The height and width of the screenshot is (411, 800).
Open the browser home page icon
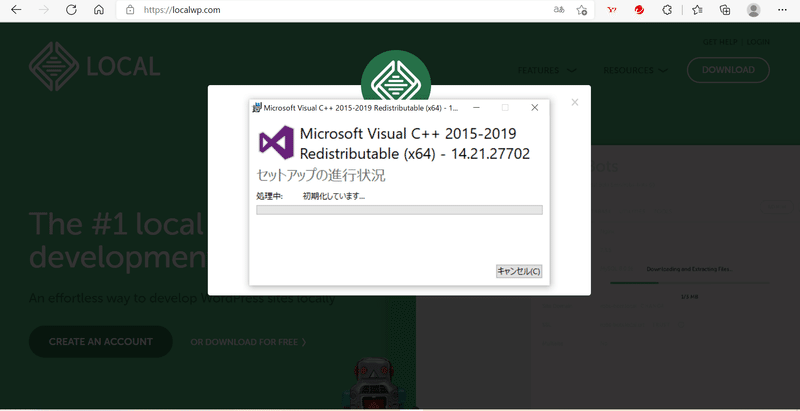[99, 10]
